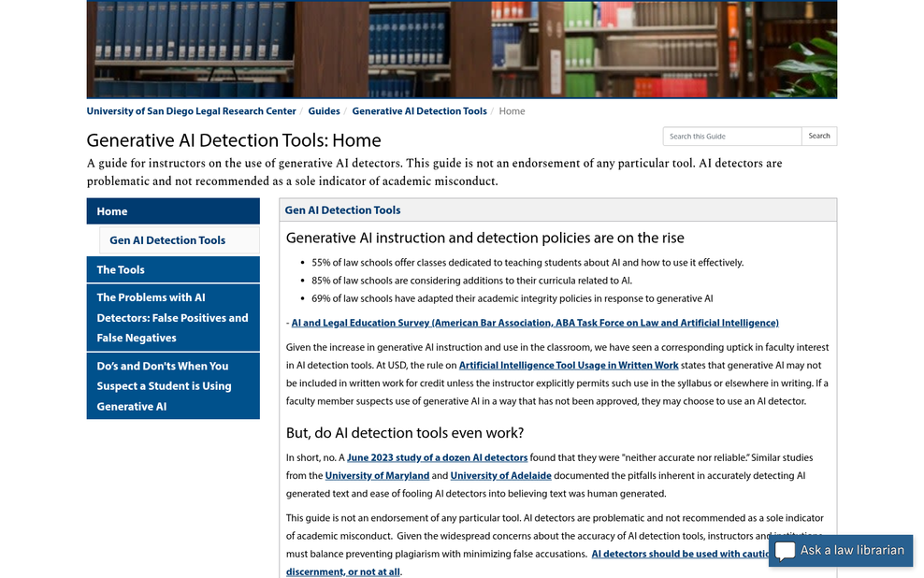This screenshot has width=924, height=578.
Task: Open June 2023 study of AI detectors
Action: pos(437,457)
